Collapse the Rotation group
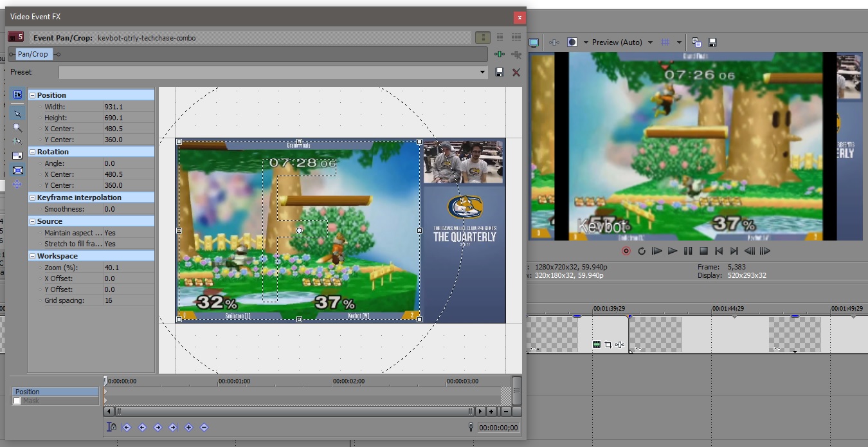This screenshot has height=447, width=868. 33,152
